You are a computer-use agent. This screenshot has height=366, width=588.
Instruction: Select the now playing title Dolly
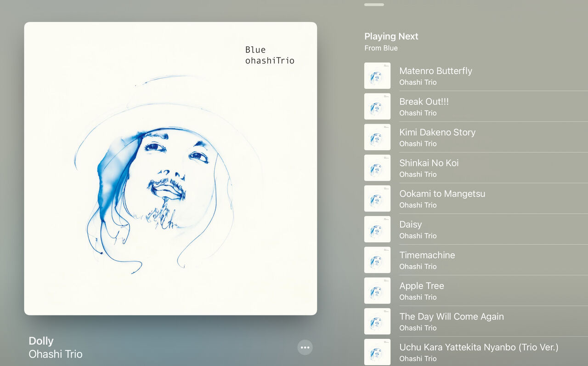[x=41, y=341]
